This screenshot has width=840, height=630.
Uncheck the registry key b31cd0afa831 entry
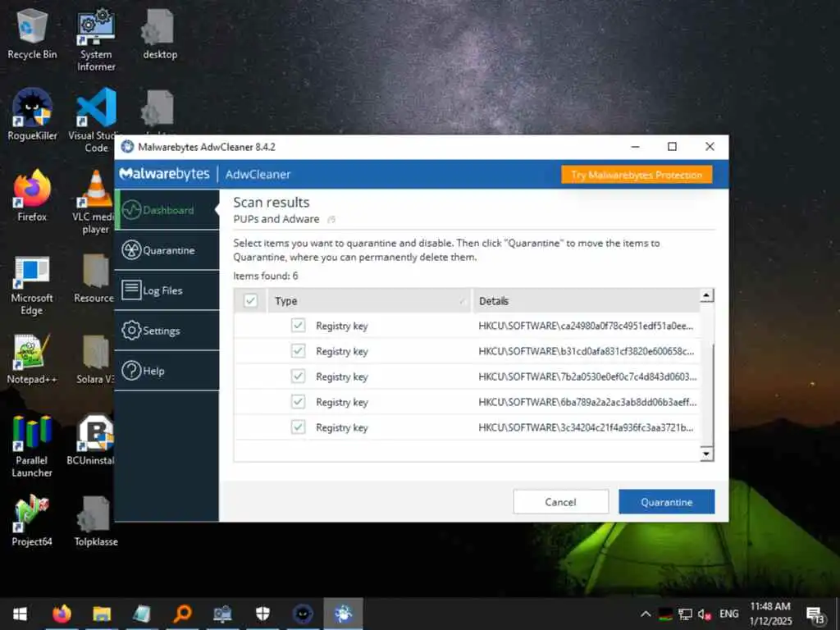coord(298,351)
